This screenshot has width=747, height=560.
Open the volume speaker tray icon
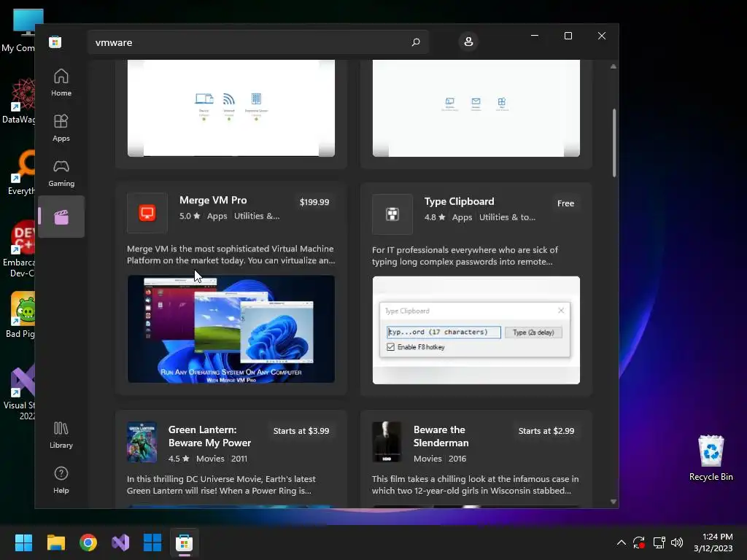tap(677, 542)
